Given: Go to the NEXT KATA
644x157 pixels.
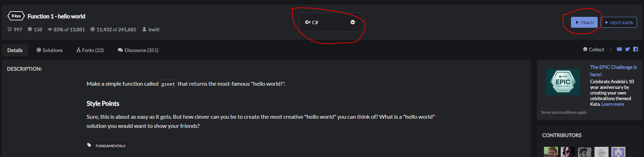Looking at the screenshot, I should 619,22.
